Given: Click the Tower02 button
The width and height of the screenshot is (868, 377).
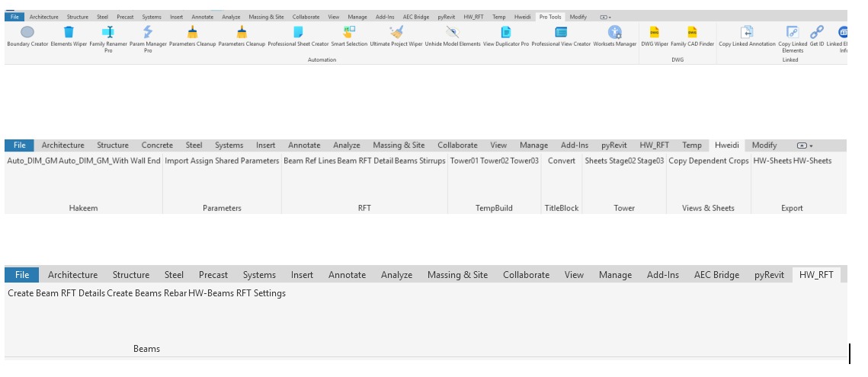Looking at the screenshot, I should (x=494, y=161).
